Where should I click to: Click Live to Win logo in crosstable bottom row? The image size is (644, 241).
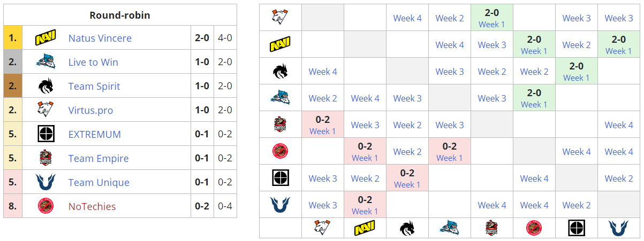point(449,228)
